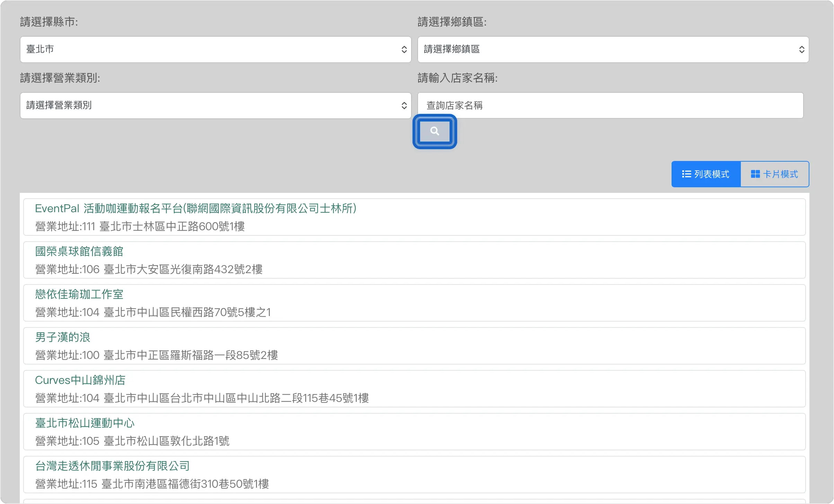Open the 請選擇營業類別 category dropdown

tap(215, 106)
